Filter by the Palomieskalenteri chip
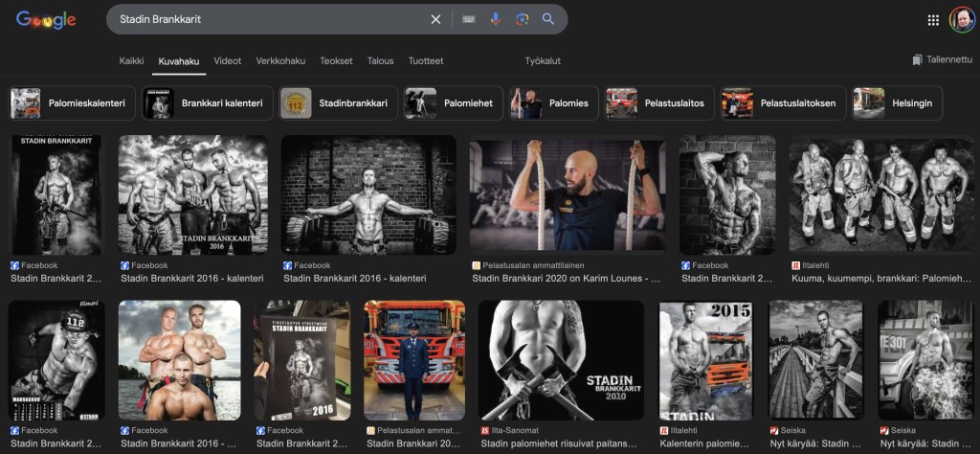 73,103
